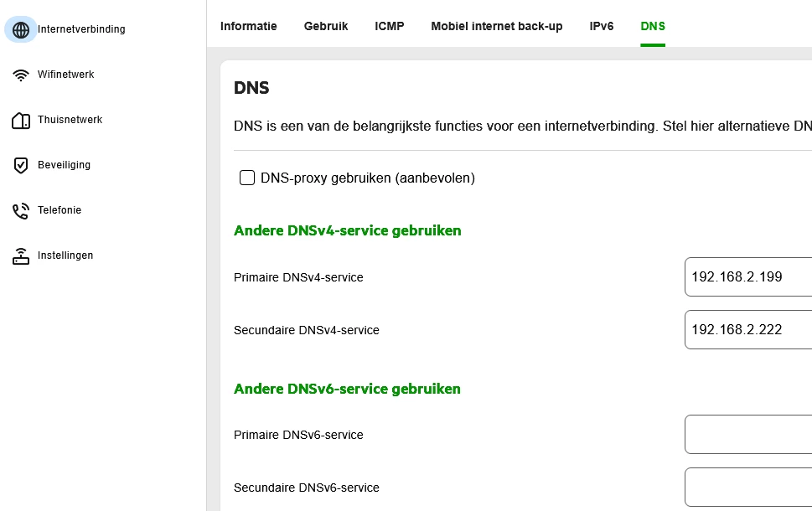Click the Secundaire DNSv4-service input

click(x=748, y=330)
